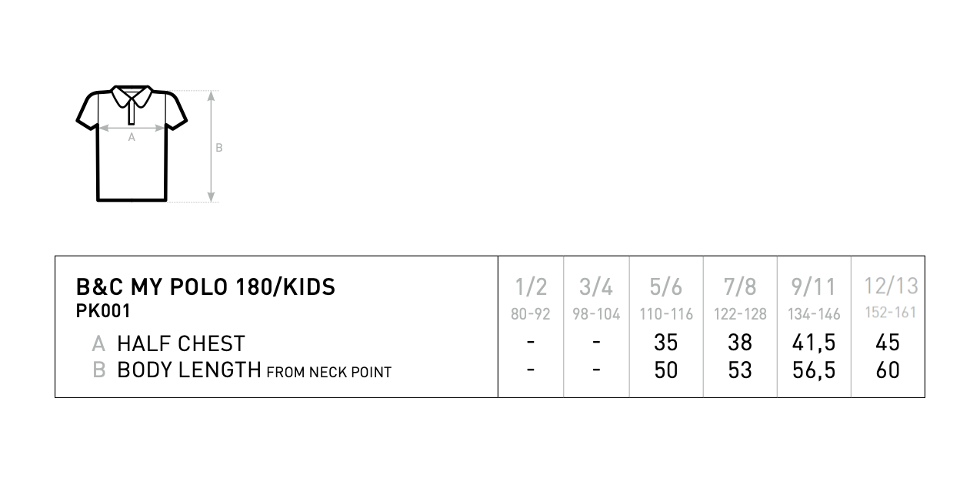
Task: Choose the 12/13 size column header
Action: [x=891, y=286]
